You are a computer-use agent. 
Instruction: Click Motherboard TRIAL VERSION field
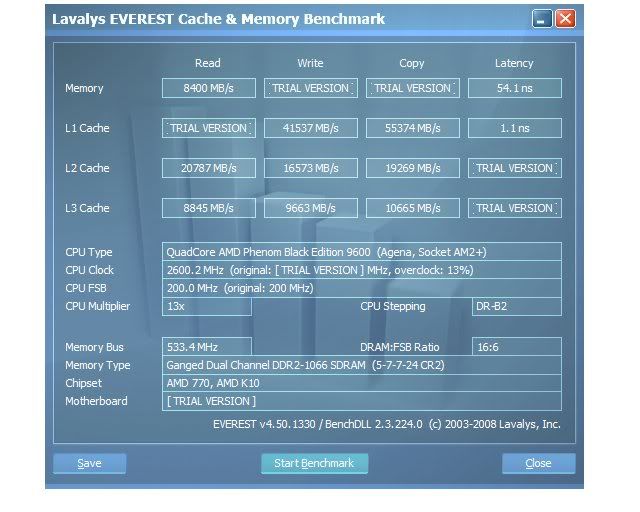(x=362, y=401)
